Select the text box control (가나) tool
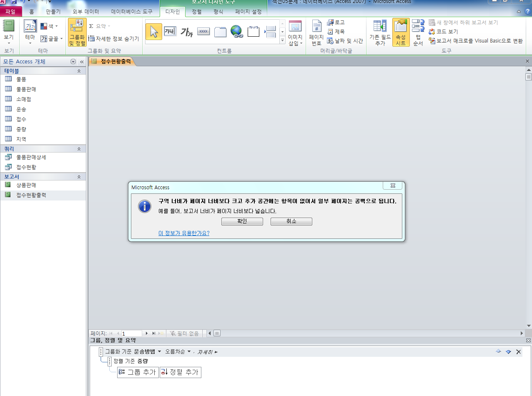The height and width of the screenshot is (396, 532). 170,32
